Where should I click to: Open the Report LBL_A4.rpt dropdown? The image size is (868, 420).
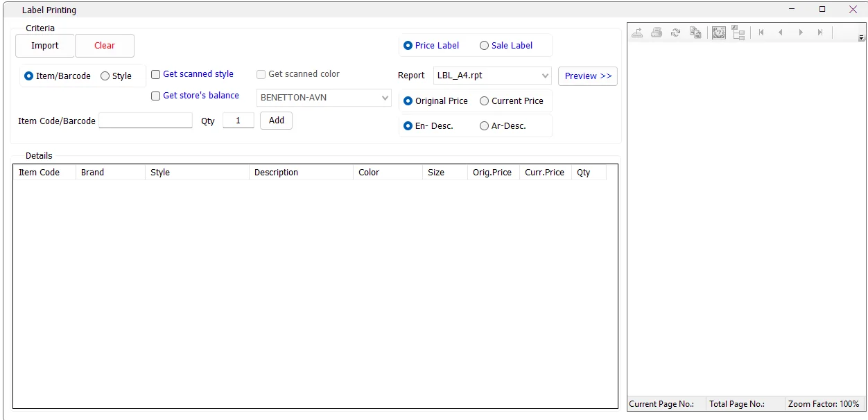[492, 76]
